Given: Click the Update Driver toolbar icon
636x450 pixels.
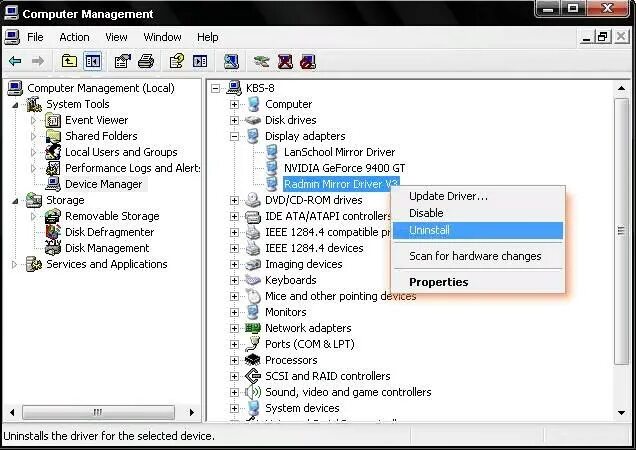Looking at the screenshot, I should [x=261, y=62].
